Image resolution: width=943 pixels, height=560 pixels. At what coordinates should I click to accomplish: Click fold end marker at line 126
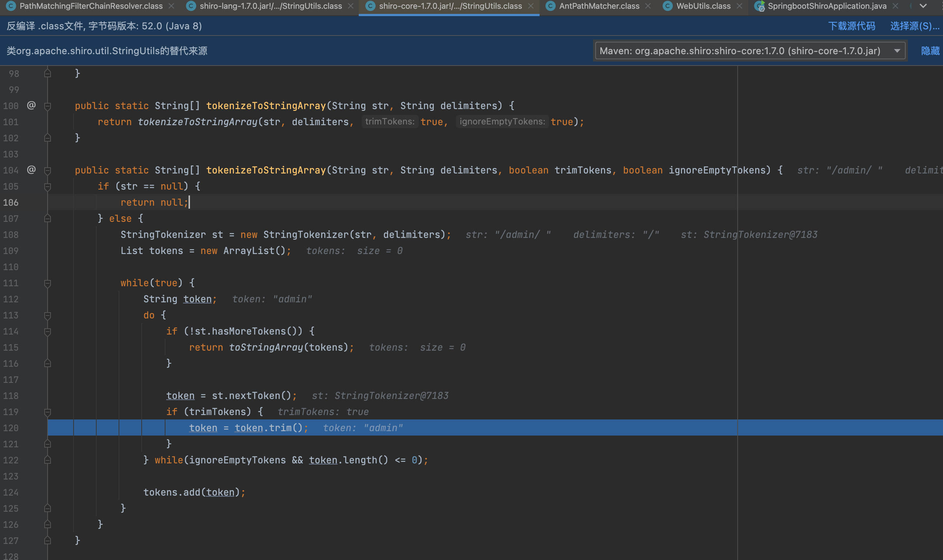pos(48,524)
